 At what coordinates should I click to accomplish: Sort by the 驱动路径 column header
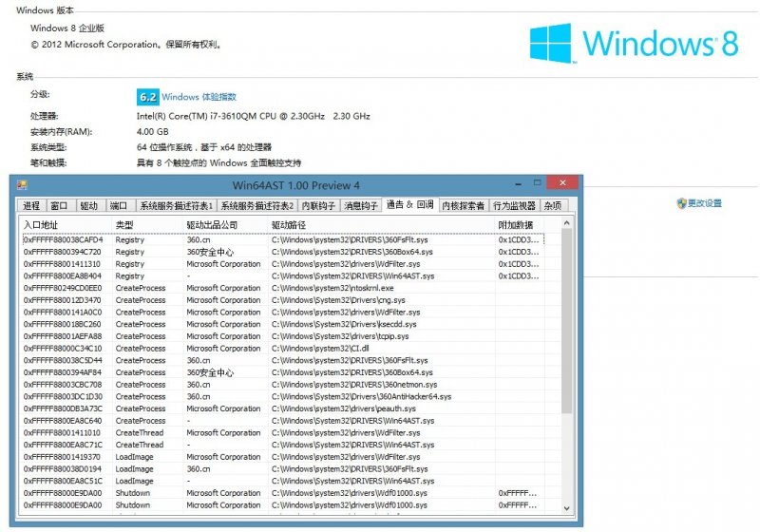pyautogui.click(x=381, y=225)
